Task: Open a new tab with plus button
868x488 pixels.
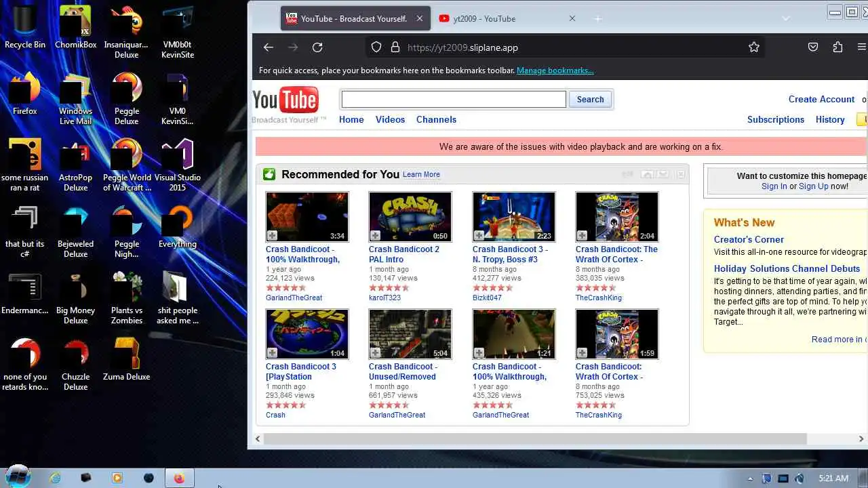Action: click(x=598, y=18)
